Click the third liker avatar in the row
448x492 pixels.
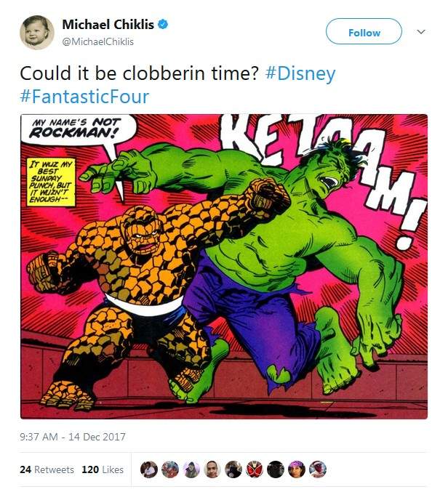coord(191,469)
